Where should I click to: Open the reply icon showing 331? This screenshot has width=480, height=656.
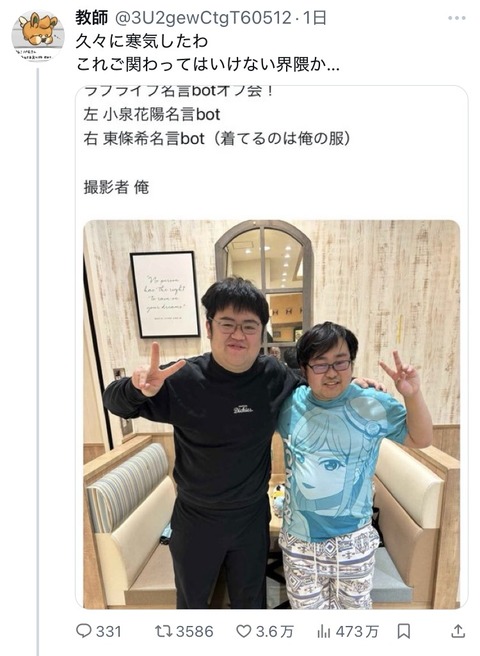point(84,631)
